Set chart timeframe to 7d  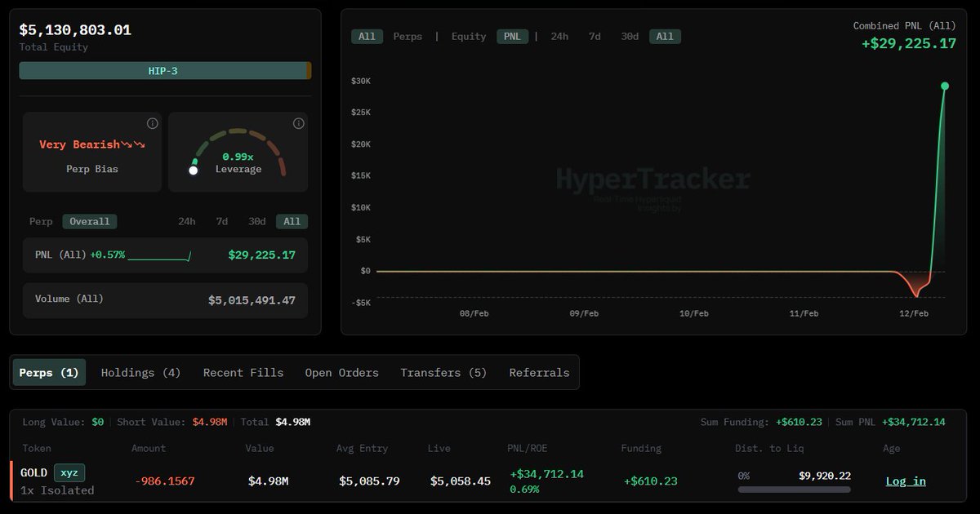595,36
